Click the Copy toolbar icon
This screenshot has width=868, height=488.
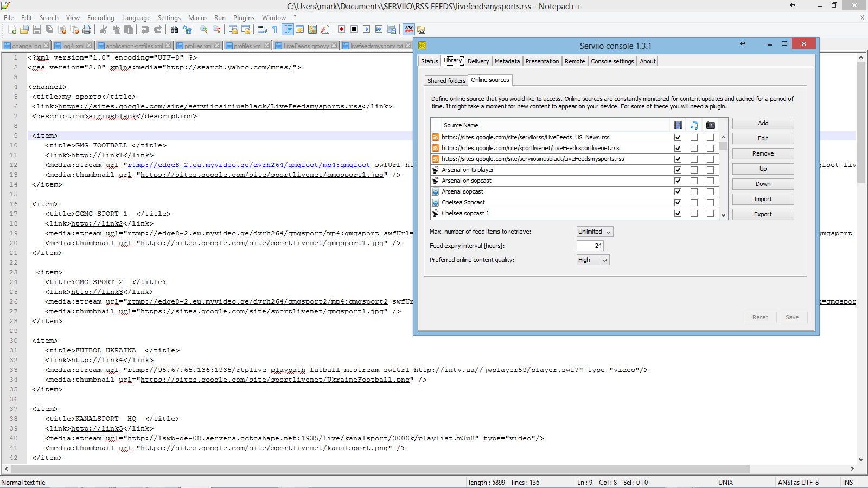point(116,29)
